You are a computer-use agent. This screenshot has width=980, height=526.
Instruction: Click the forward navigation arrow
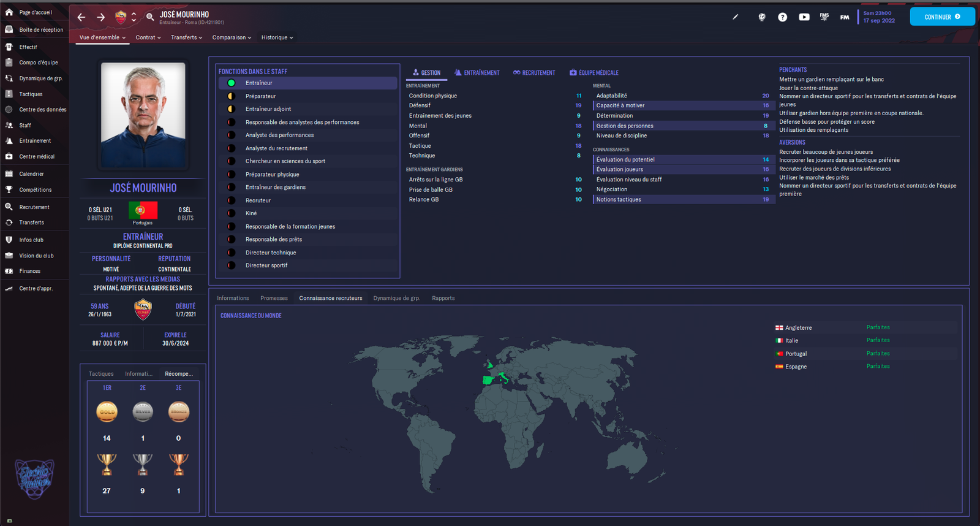(101, 17)
